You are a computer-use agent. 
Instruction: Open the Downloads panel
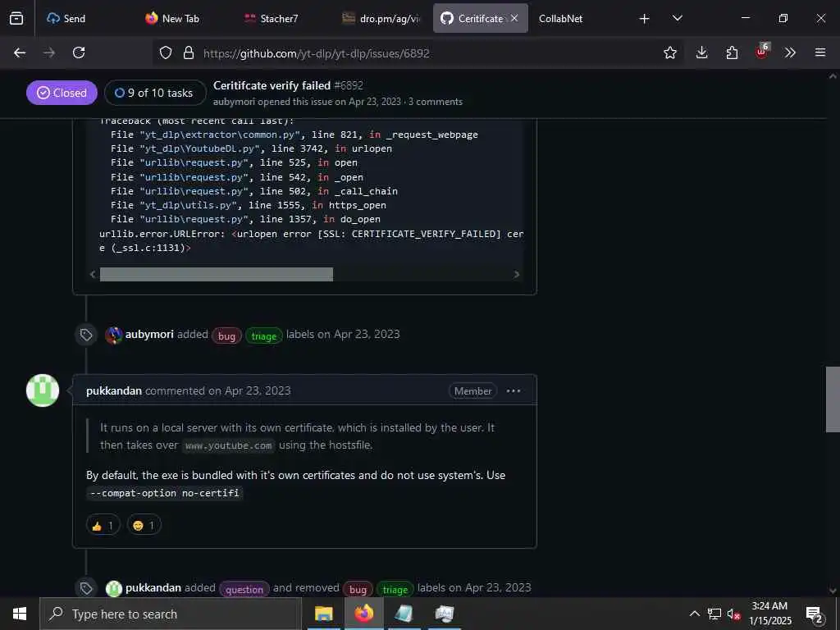point(702,52)
